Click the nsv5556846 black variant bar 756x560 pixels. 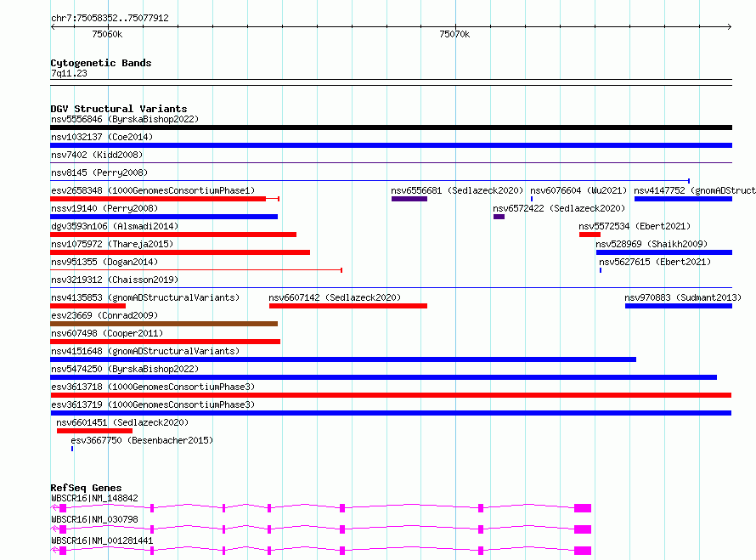pyautogui.click(x=391, y=127)
